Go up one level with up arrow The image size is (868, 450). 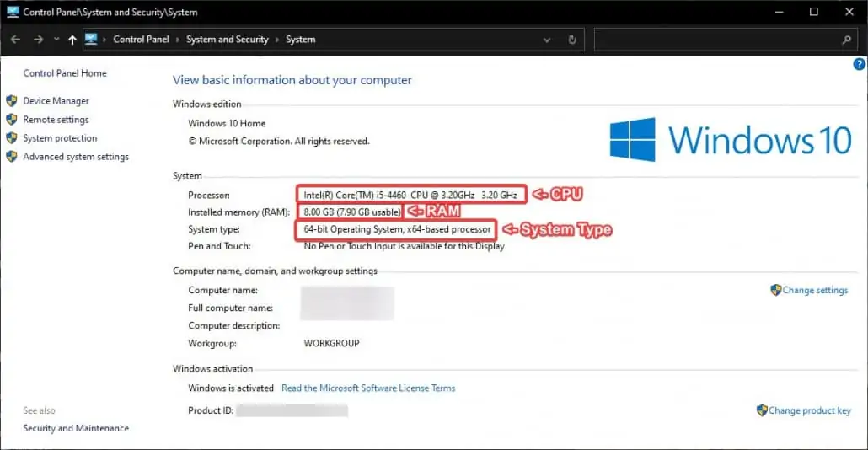tap(72, 40)
